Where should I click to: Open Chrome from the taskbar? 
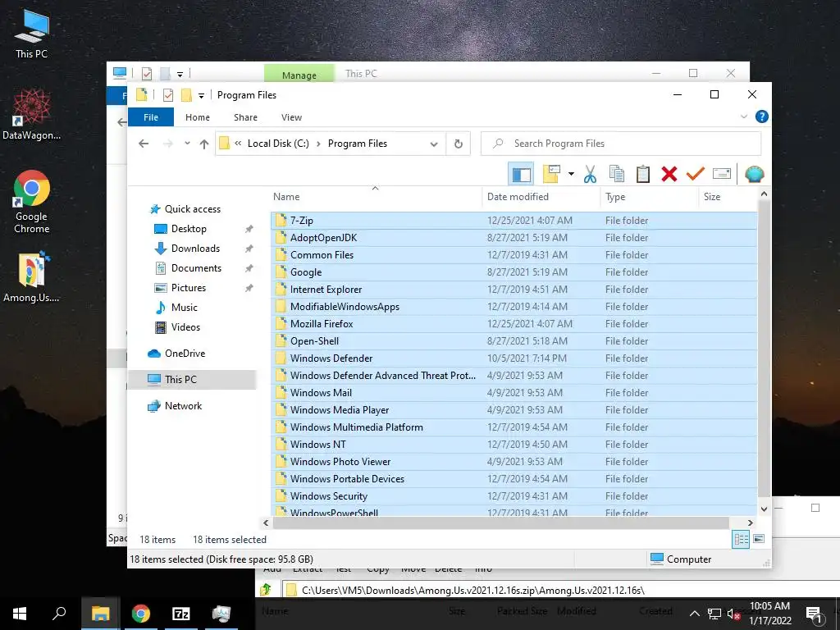(x=141, y=614)
